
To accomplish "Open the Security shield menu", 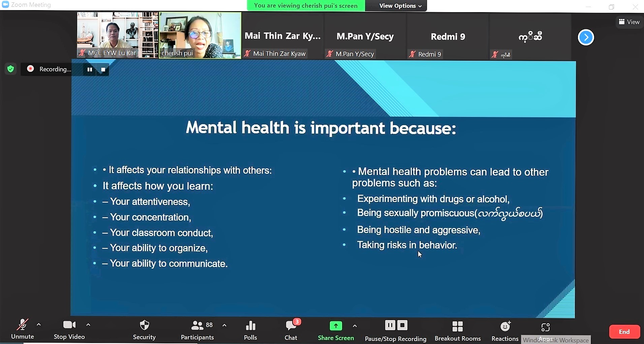I will point(144,330).
